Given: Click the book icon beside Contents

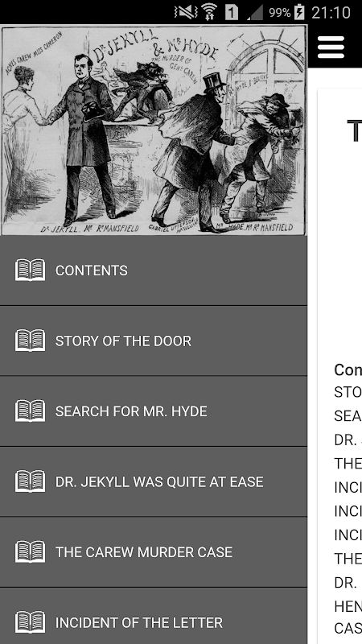Looking at the screenshot, I should click(30, 270).
